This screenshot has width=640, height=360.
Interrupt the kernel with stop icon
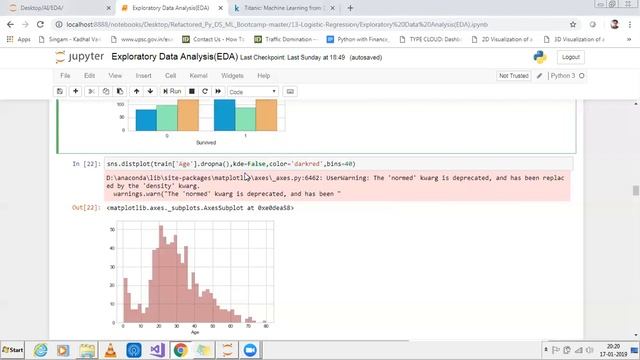191,91
